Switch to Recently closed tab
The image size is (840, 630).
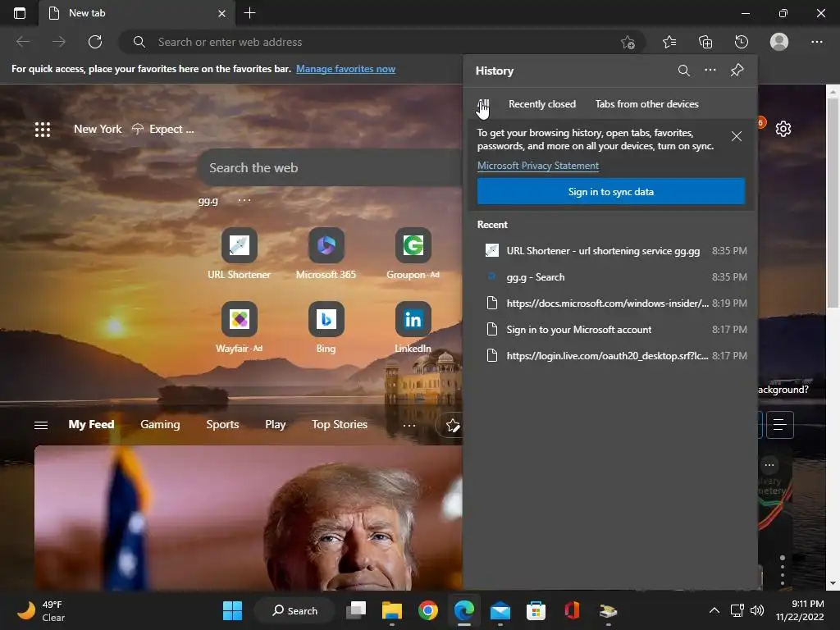tap(542, 104)
